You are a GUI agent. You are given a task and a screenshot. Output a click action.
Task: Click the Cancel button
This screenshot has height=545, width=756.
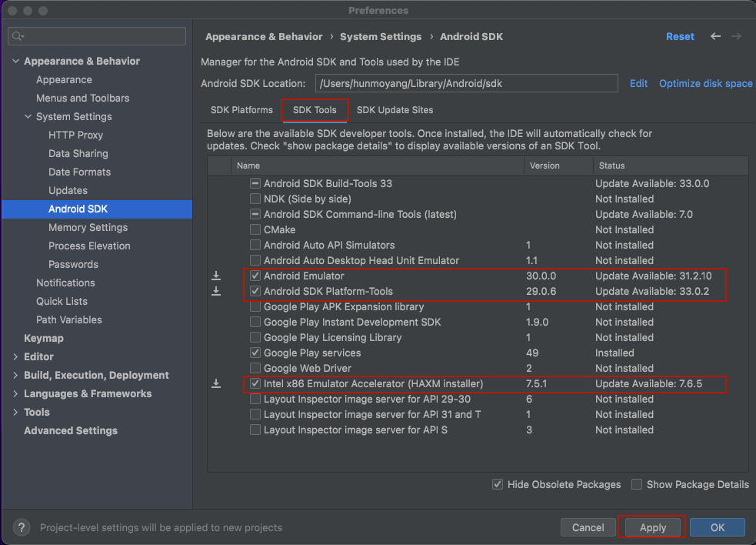[588, 527]
